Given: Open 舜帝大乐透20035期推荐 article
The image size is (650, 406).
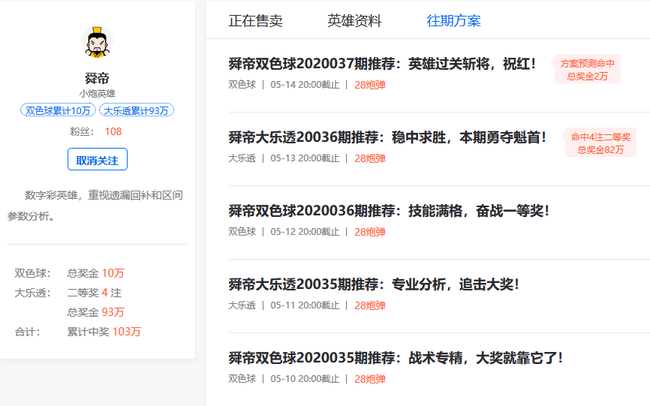Looking at the screenshot, I should pos(374,284).
